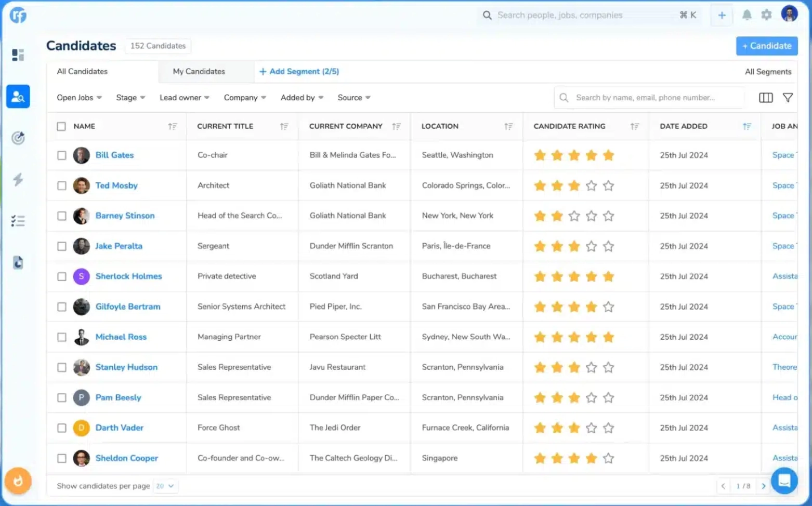
Task: Expand the Stage filter dropdown
Action: [x=130, y=98]
